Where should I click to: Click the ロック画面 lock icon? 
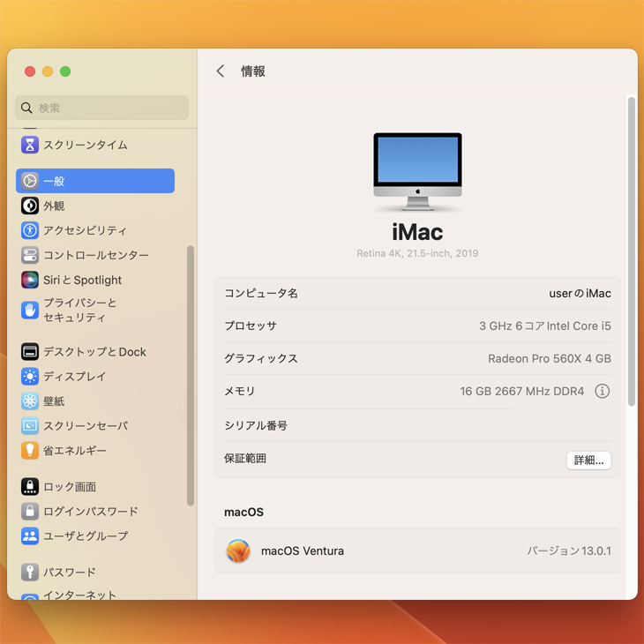pyautogui.click(x=30, y=487)
